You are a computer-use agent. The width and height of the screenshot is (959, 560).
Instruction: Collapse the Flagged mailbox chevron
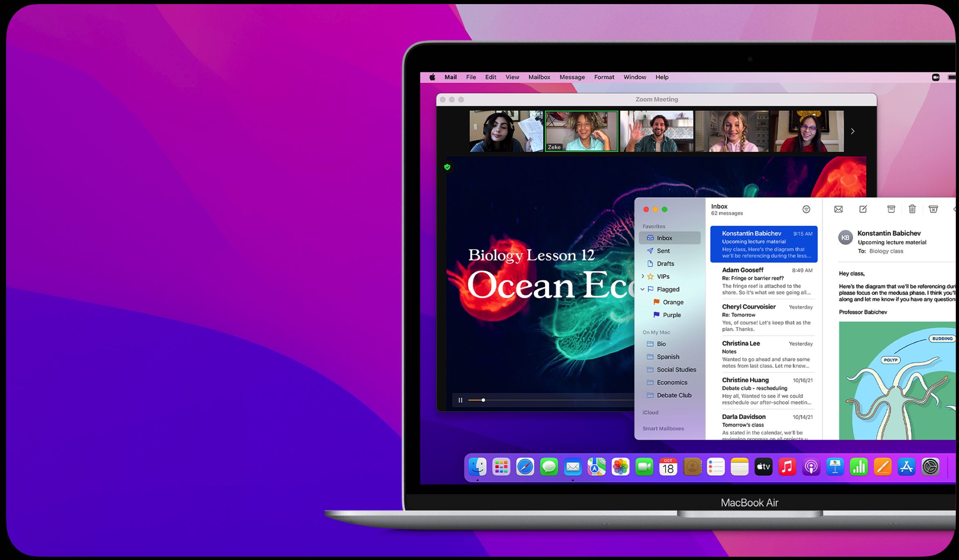point(643,289)
